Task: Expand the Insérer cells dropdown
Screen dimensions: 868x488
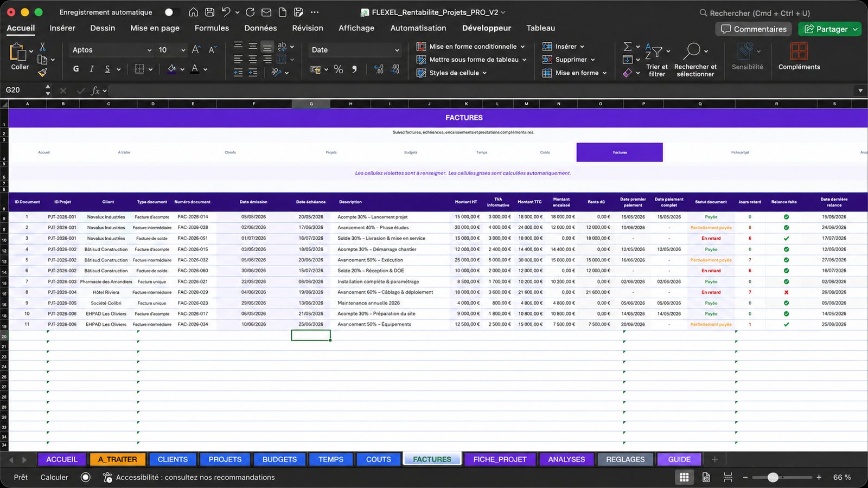Action: [x=582, y=47]
